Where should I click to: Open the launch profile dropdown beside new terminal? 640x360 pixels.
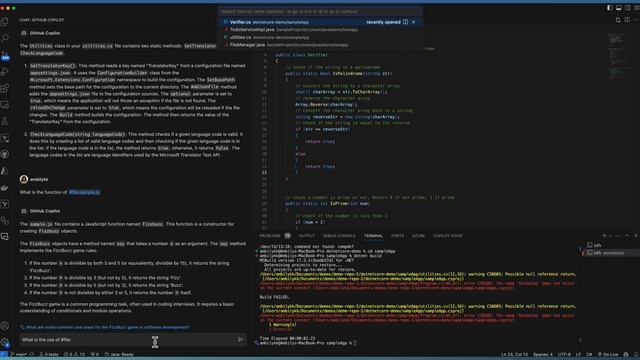(x=610, y=236)
